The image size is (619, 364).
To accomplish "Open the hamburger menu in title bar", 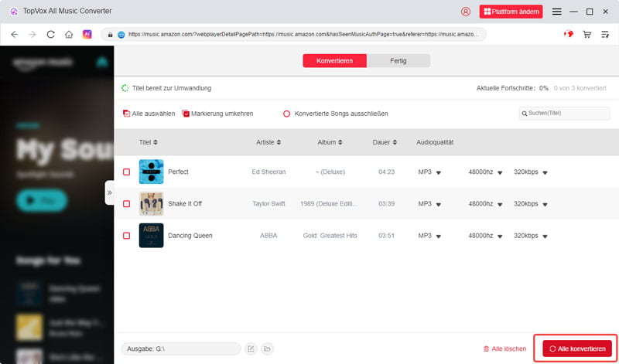I will tap(557, 12).
